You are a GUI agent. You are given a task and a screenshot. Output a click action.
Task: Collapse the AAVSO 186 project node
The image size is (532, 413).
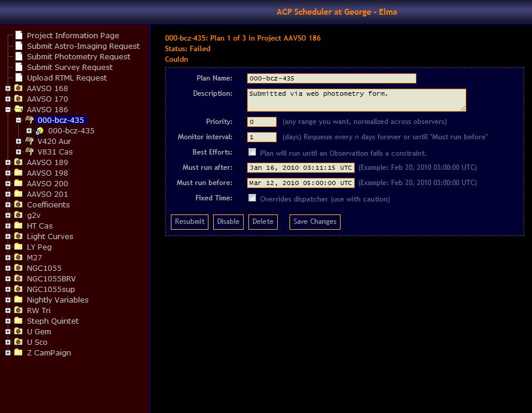[x=8, y=109]
